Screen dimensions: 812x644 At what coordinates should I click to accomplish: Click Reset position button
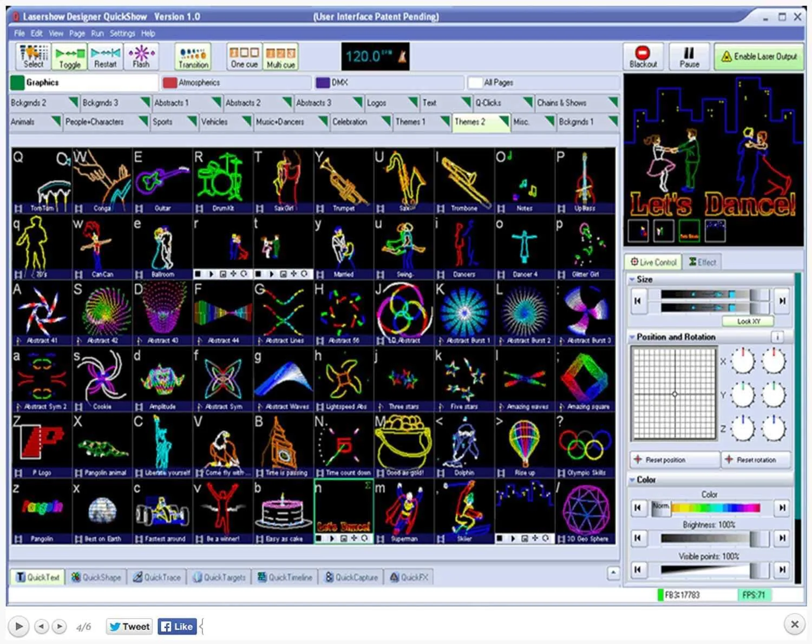coord(675,460)
